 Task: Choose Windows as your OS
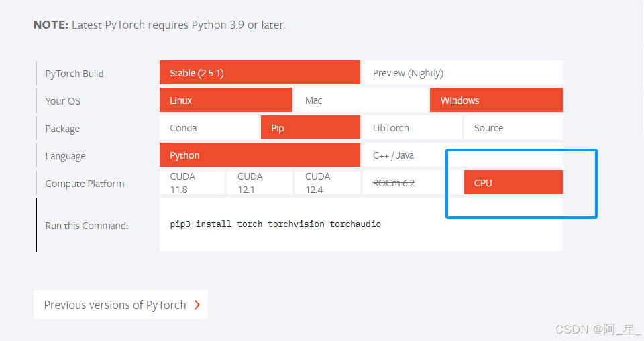496,100
